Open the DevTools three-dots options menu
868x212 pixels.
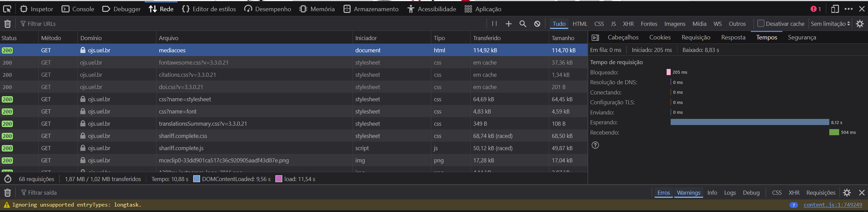(x=848, y=9)
